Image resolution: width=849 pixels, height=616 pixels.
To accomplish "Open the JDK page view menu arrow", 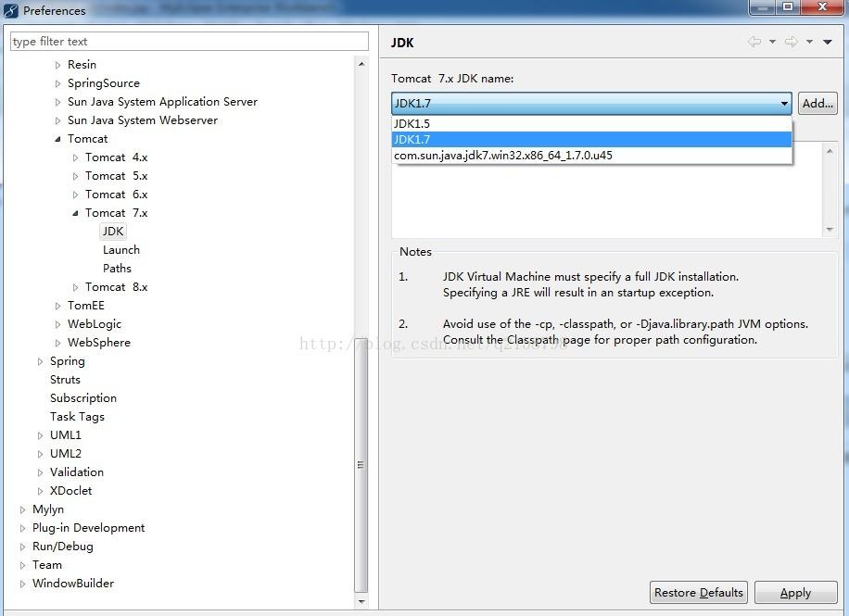I will 828,42.
